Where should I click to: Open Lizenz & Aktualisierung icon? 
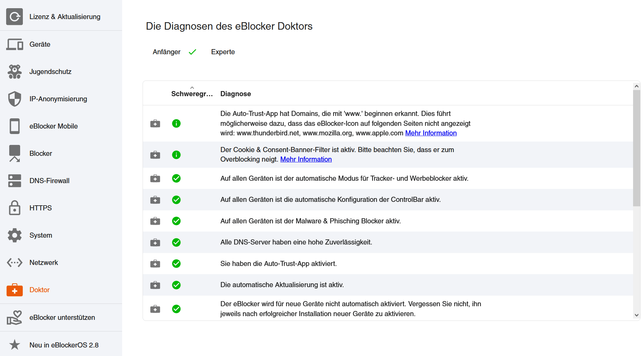(14, 17)
